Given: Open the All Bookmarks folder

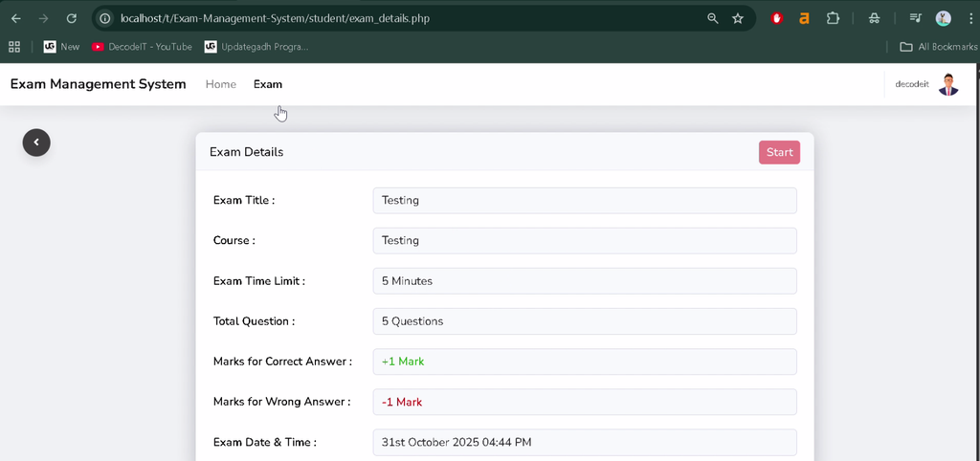Looking at the screenshot, I should (x=938, y=46).
